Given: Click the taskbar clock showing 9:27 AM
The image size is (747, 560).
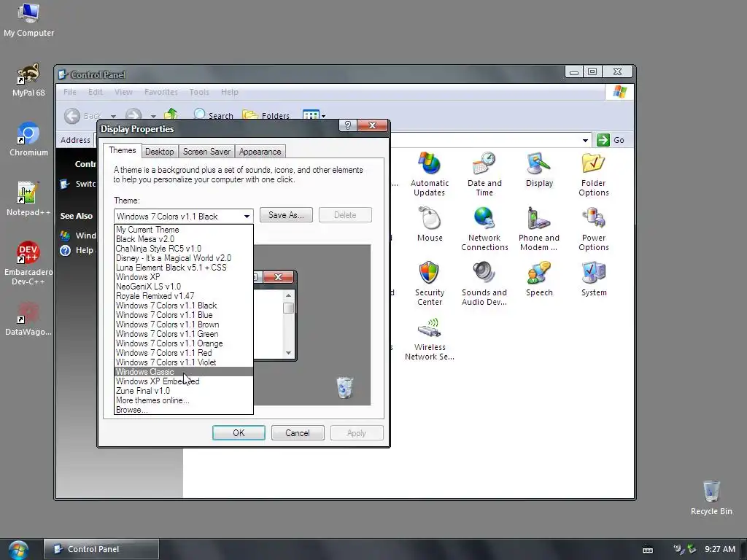Looking at the screenshot, I should 720,549.
